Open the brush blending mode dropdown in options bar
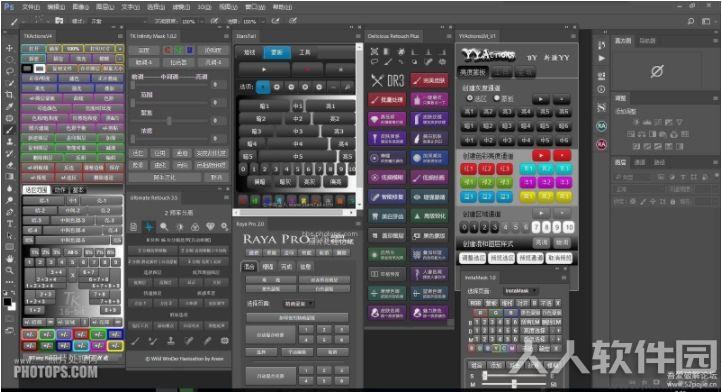 119,21
